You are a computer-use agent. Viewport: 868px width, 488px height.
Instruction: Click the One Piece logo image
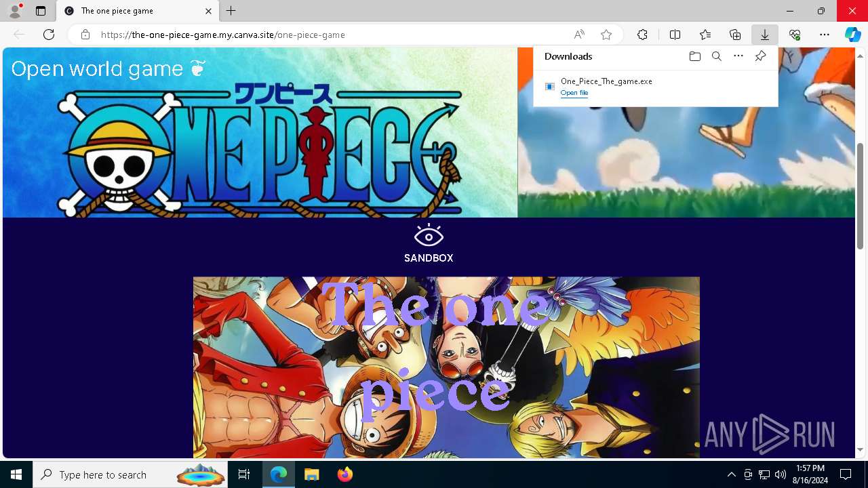(260, 132)
